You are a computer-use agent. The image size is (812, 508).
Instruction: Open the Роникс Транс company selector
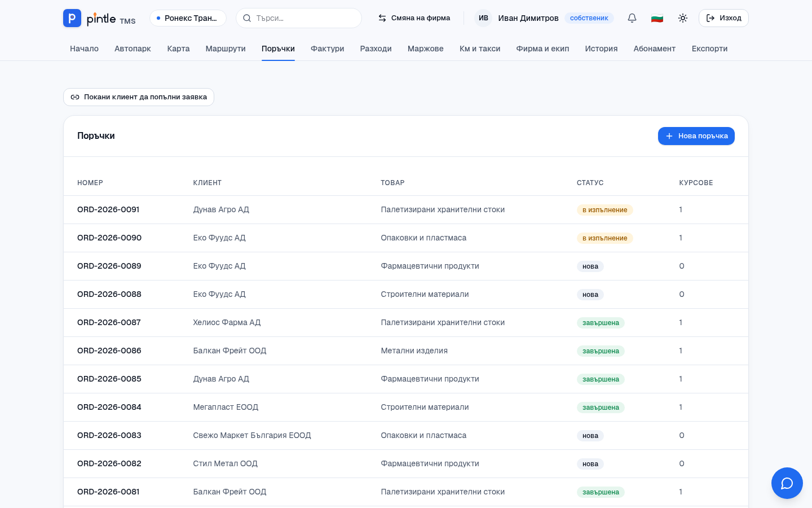pos(188,18)
